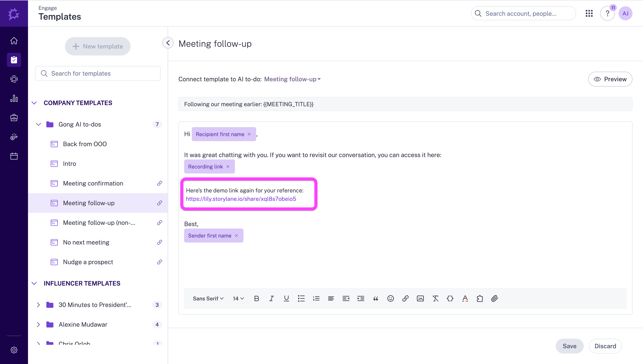Expand the 30 Minutes to President's folder

[x=38, y=305]
